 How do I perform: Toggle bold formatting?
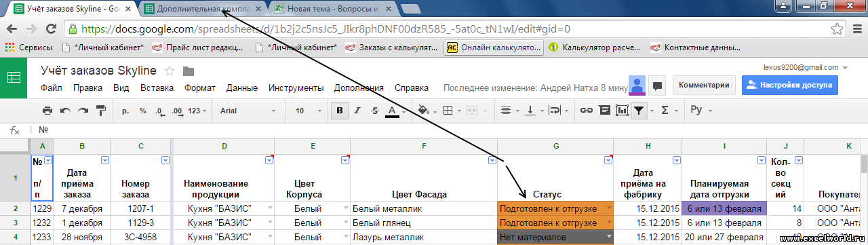pos(339,111)
